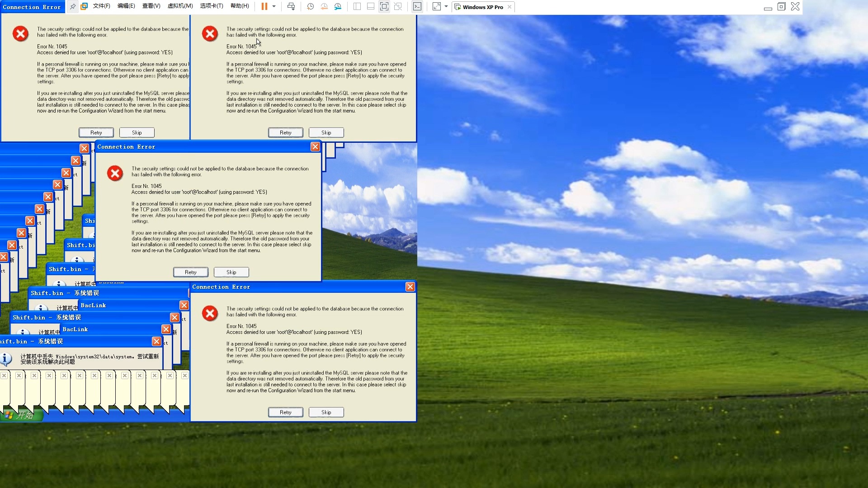Click the red error icon in the cut-off-text dialog
The image size is (868, 488).
(x=20, y=34)
